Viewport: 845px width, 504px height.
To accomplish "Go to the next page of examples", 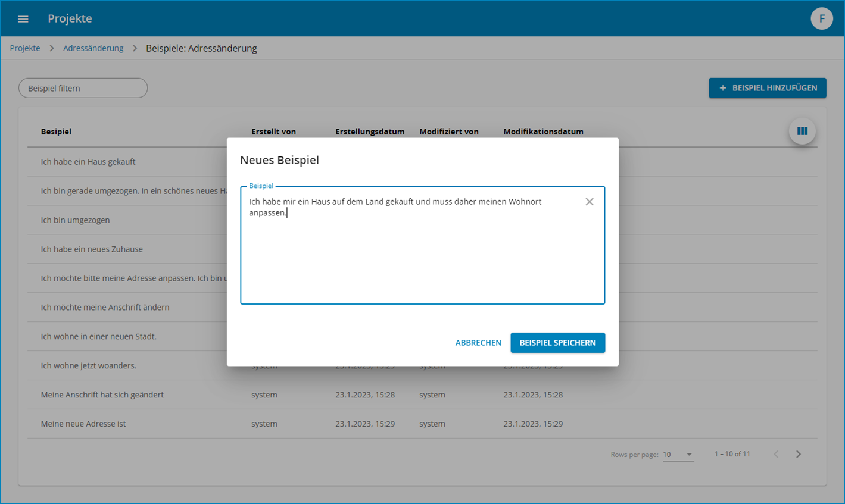I will pos(799,454).
